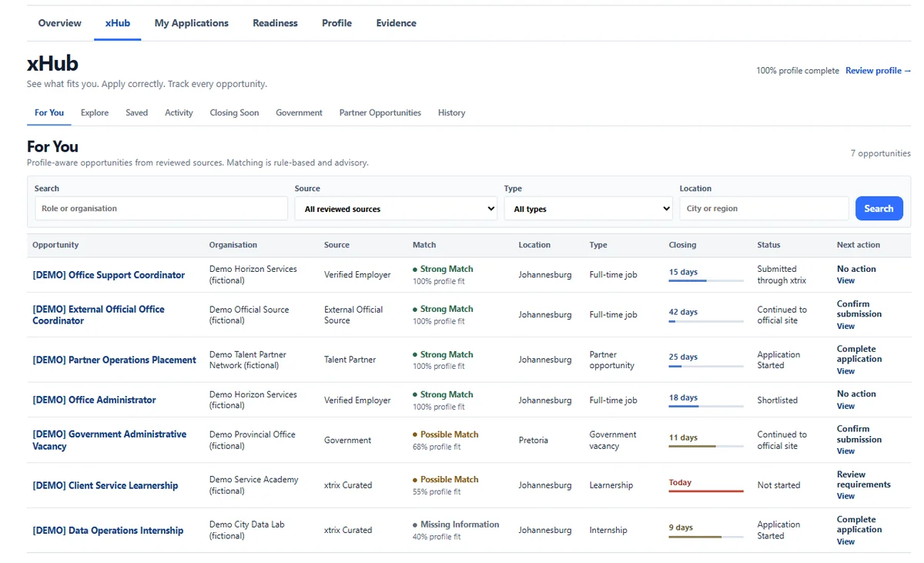Focus the Role or organisation search field
The width and height of the screenshot is (924, 563).
click(x=161, y=209)
